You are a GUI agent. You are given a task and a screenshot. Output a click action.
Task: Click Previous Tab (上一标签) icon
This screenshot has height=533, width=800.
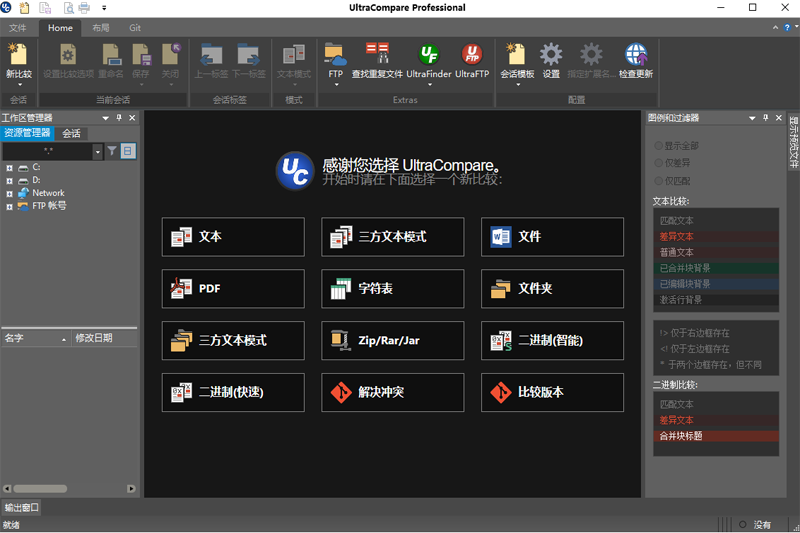pos(211,55)
